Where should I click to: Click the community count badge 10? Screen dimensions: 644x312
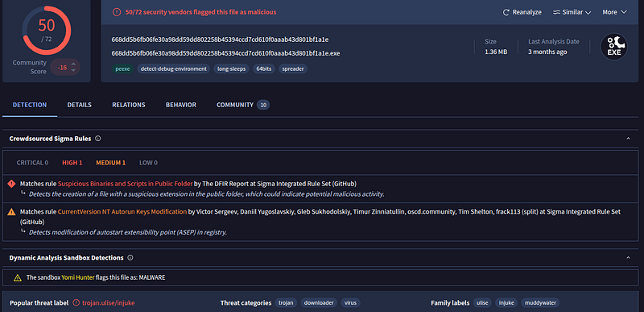point(263,106)
